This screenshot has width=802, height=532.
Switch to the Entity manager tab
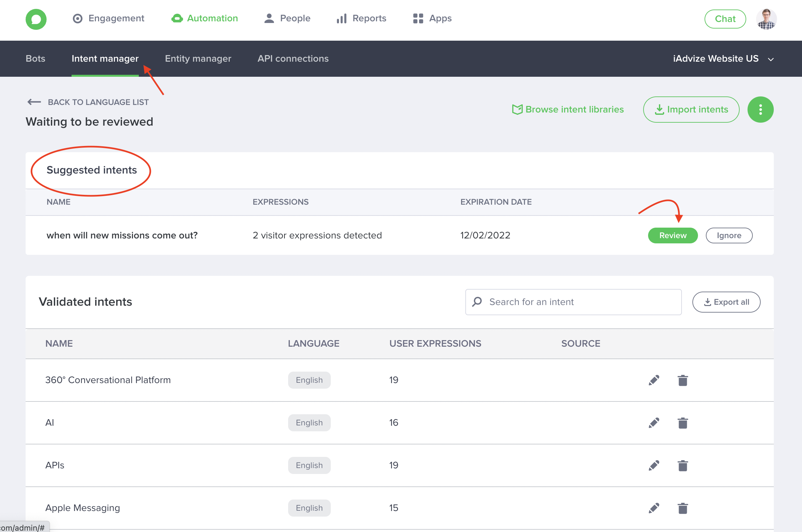click(198, 58)
